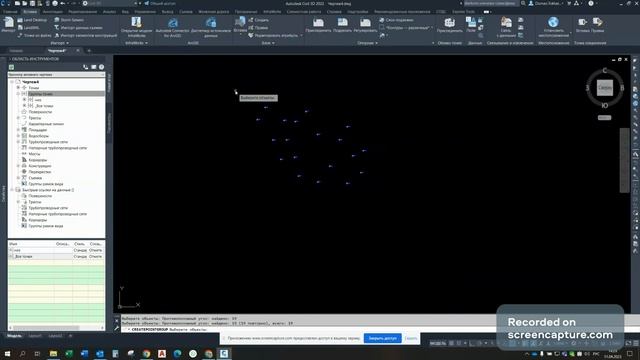Expand the Импорт panel flyout
This screenshot has height=360, width=640.
pos(60,43)
